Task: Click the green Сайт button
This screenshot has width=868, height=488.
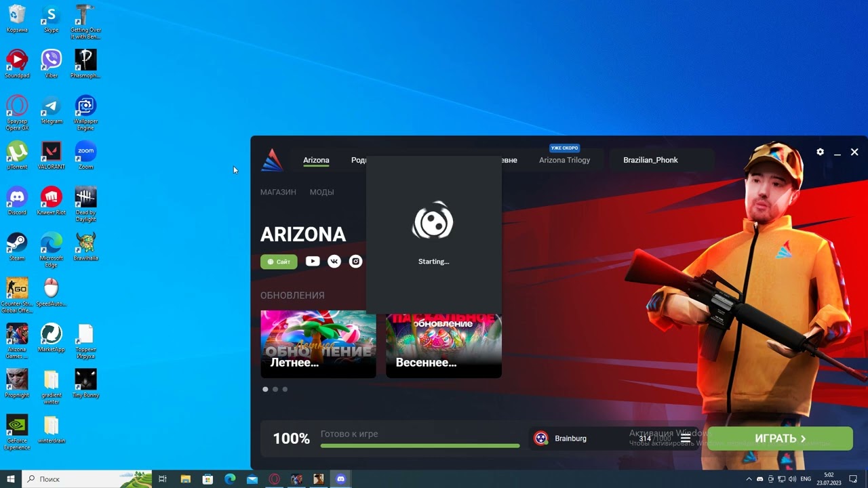Action: coord(279,262)
